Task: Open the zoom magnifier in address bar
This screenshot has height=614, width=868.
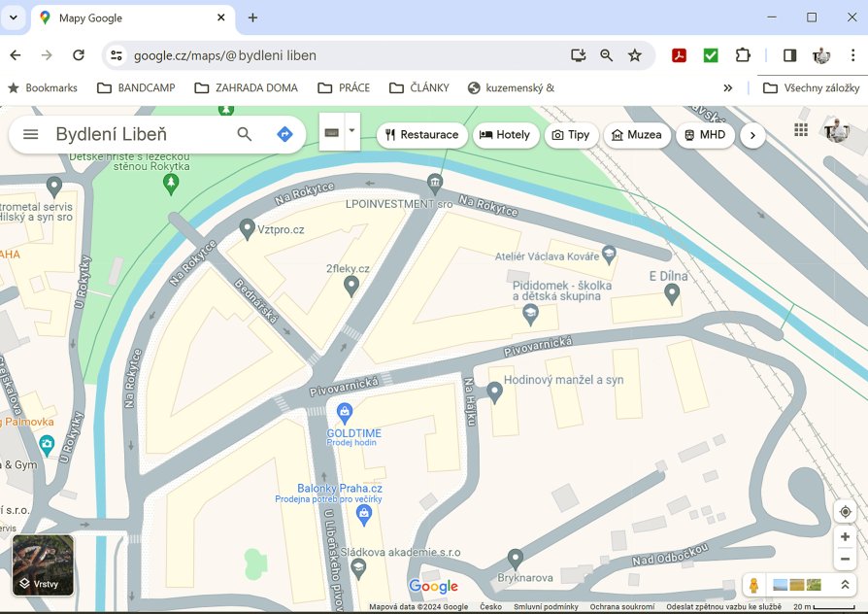Action: point(606,54)
